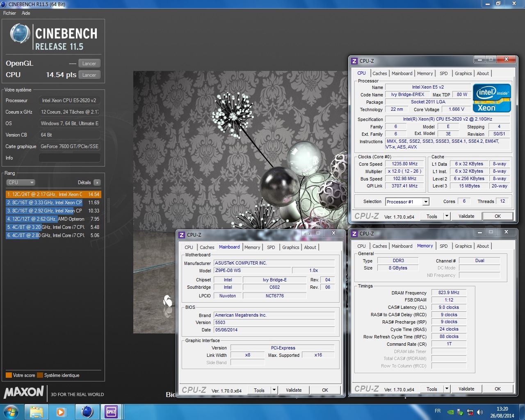Click the Core Speed value 1235.80 MHz
Screen dimensions: 525x420
pos(404,164)
